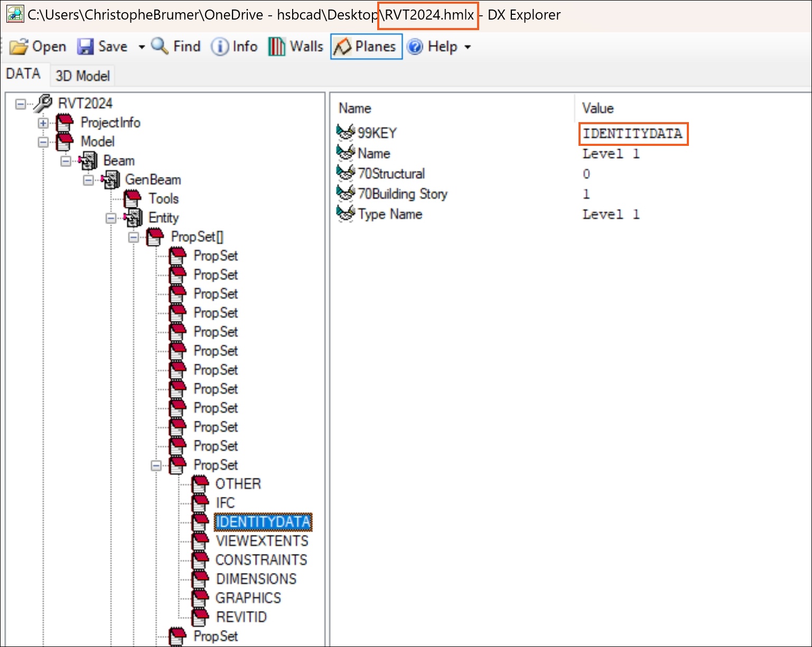The width and height of the screenshot is (812, 647).
Task: Select the VIEWEXTENTS tree item
Action: tap(262, 541)
